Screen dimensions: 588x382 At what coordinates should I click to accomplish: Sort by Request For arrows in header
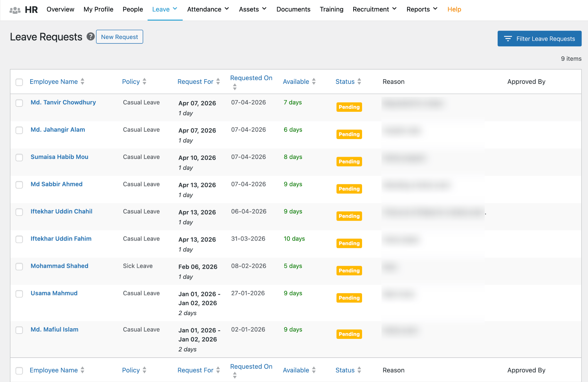click(x=218, y=82)
